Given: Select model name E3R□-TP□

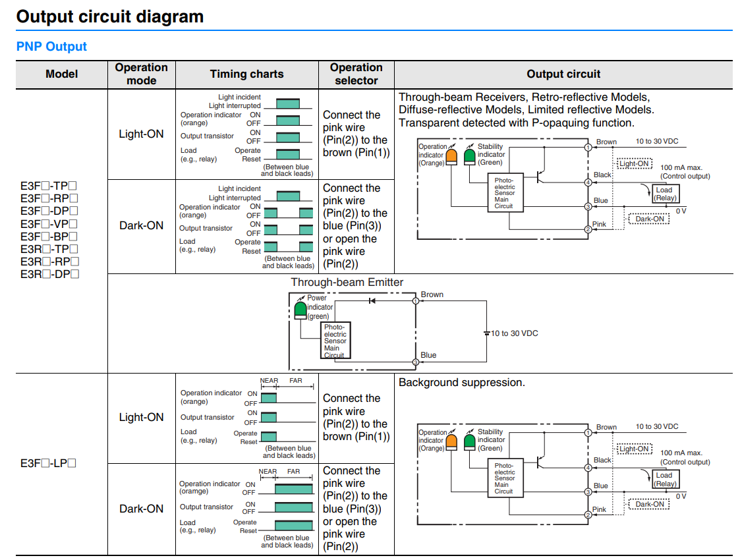Looking at the screenshot, I should 49,249.
